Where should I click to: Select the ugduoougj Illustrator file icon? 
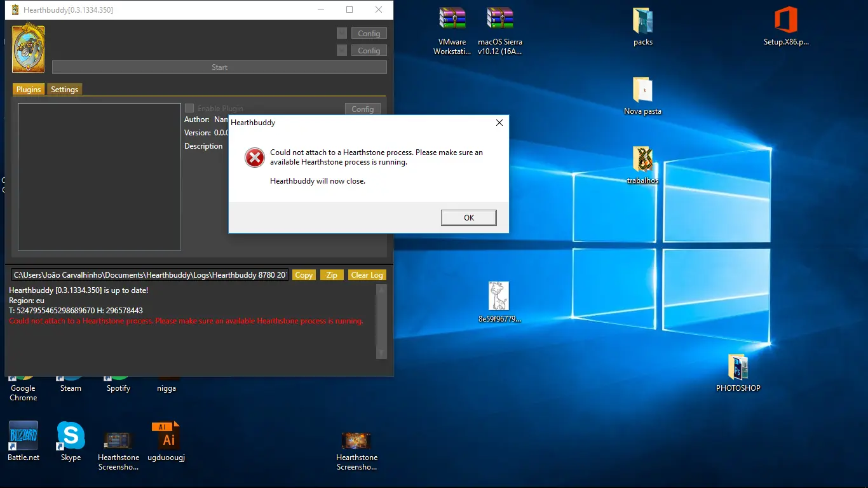tap(166, 441)
